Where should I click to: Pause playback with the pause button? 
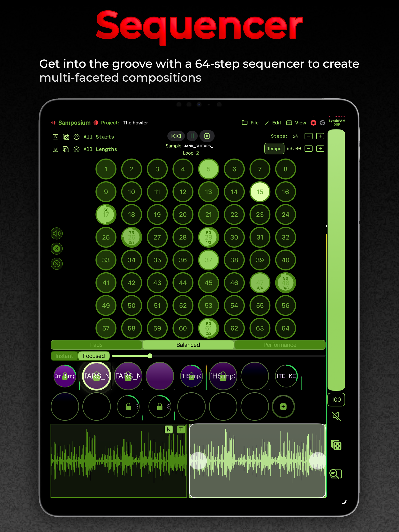(x=192, y=136)
